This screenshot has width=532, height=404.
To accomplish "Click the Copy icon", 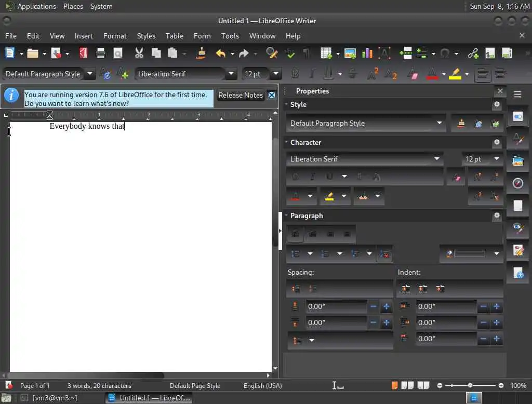I will click(156, 53).
